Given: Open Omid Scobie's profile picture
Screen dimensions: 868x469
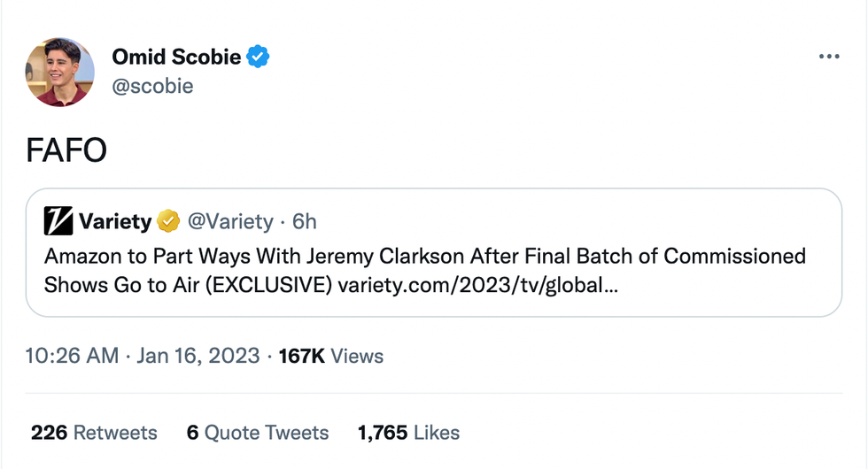Looking at the screenshot, I should [59, 72].
